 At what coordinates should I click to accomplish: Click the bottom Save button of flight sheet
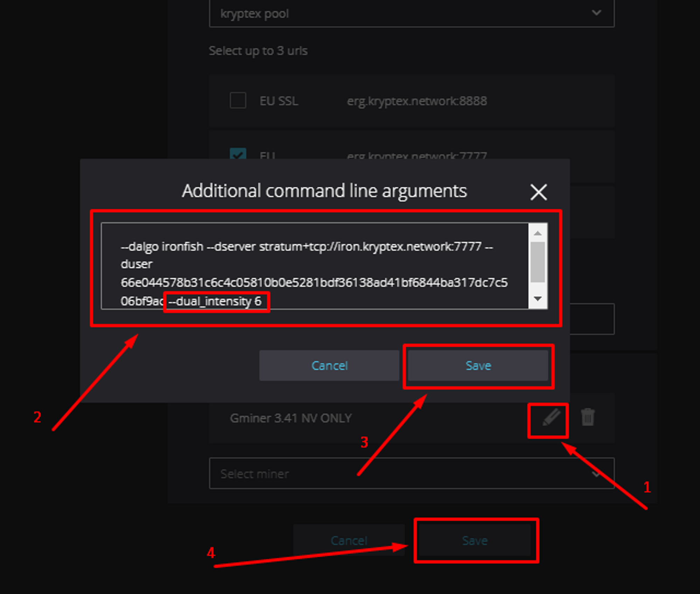[x=475, y=540]
